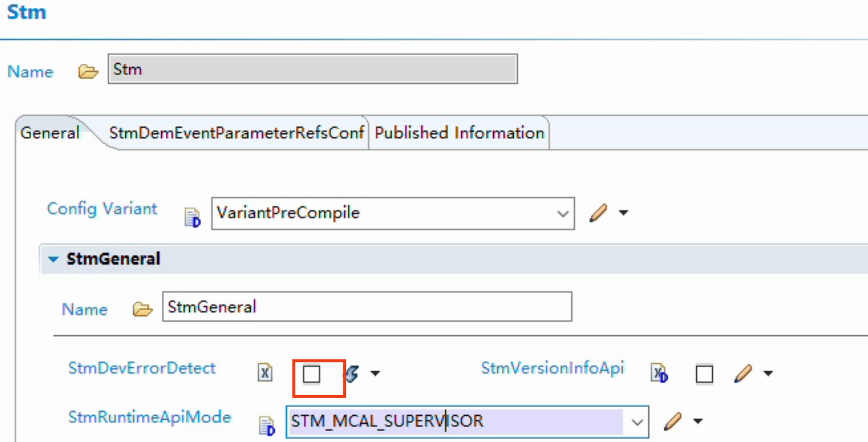
Task: Click the folder icon beside the Stm name field
Action: pos(88,72)
